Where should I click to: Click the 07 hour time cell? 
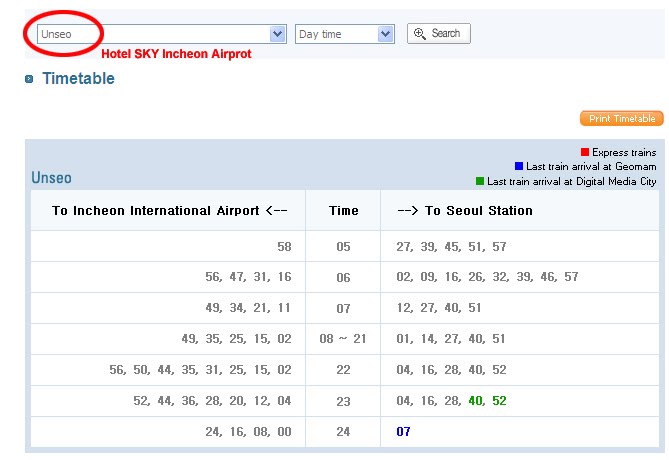click(343, 308)
